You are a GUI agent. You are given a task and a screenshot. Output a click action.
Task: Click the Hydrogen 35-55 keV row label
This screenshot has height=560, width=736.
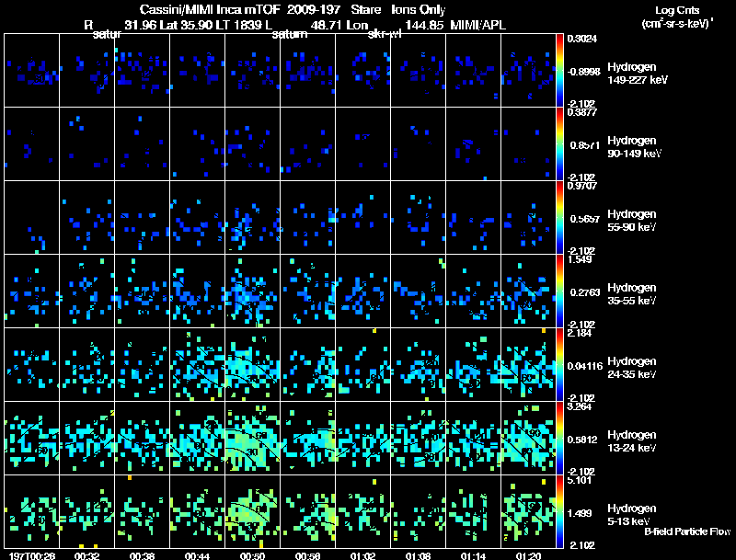click(632, 294)
